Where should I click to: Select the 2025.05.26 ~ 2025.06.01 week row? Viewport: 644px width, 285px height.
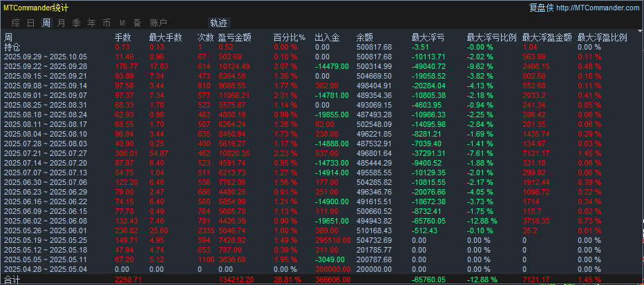pos(322,230)
